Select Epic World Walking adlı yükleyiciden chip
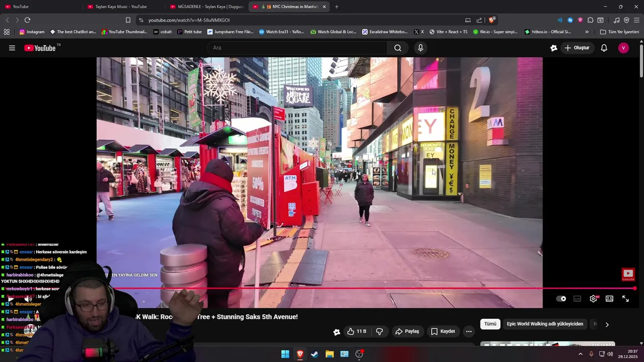This screenshot has height=362, width=644. point(545,324)
